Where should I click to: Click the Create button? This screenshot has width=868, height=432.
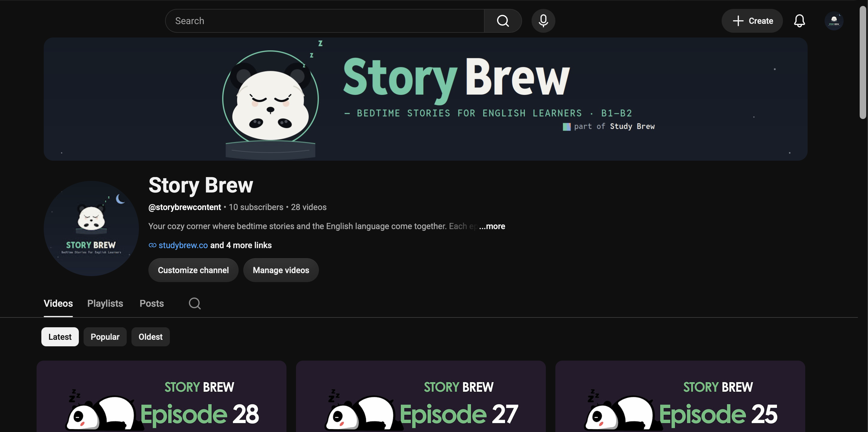click(752, 21)
